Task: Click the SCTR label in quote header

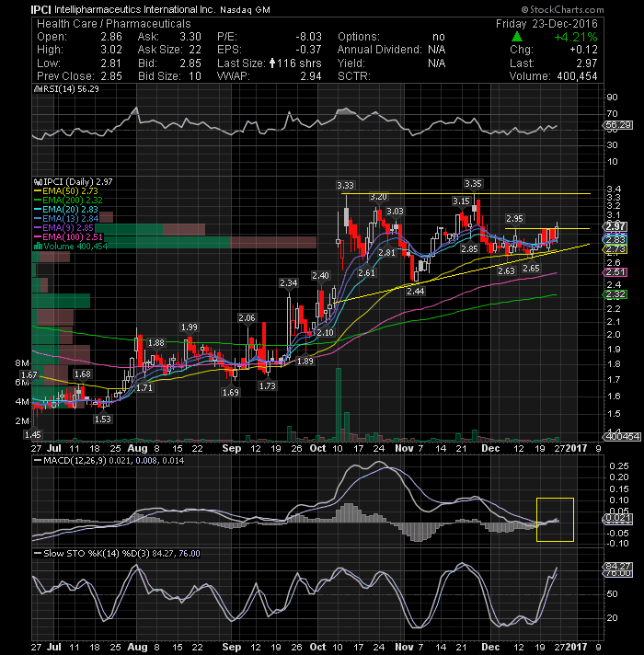Action: tap(354, 76)
